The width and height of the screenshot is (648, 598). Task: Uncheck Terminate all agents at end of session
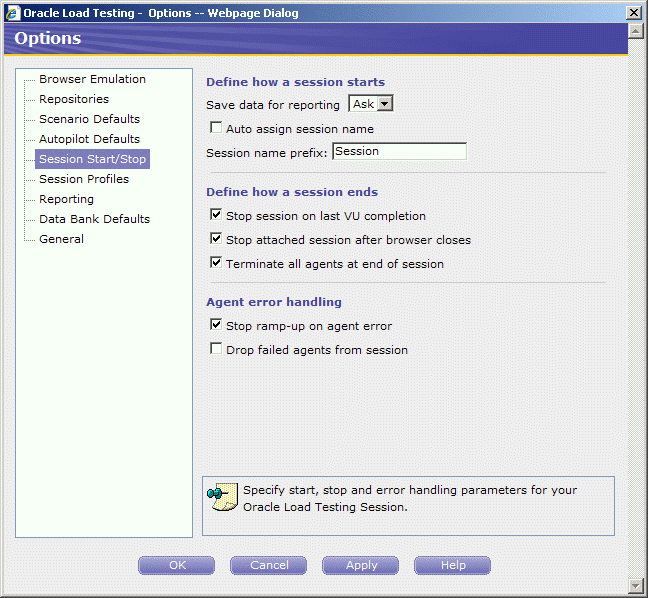click(216, 262)
